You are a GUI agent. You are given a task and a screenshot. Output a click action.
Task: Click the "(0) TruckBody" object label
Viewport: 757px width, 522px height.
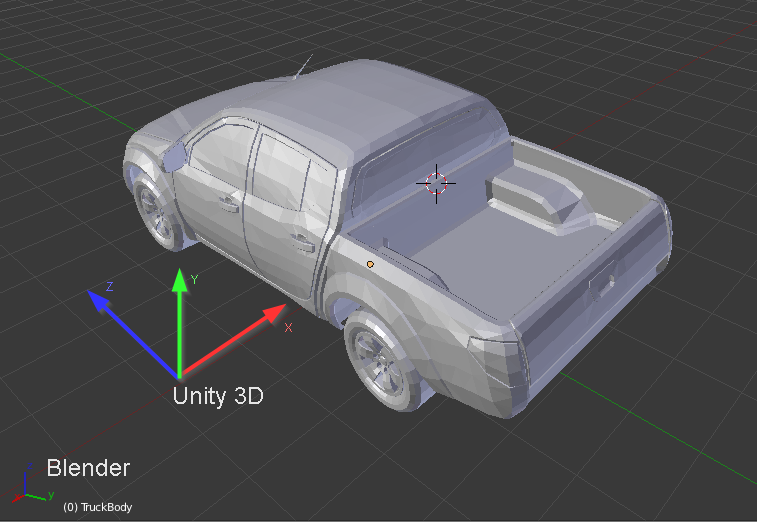point(98,507)
